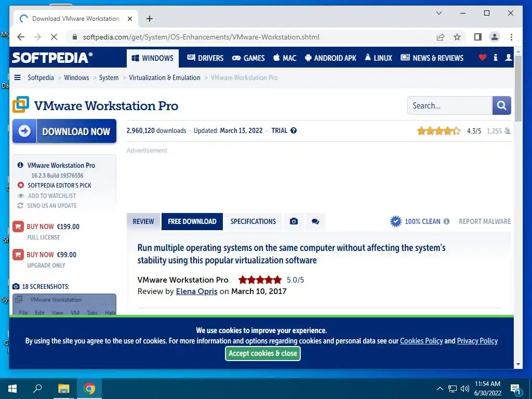Open the notification center icon
The image size is (532, 399).
pyautogui.click(x=515, y=389)
